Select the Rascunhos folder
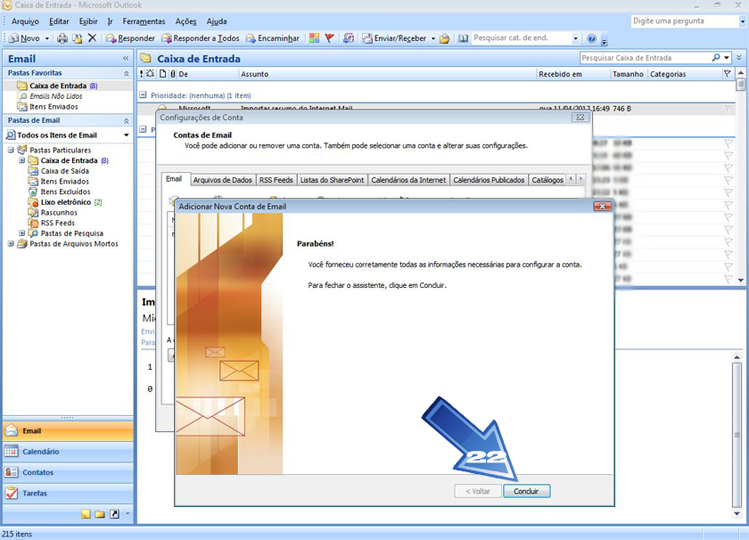 click(x=53, y=213)
